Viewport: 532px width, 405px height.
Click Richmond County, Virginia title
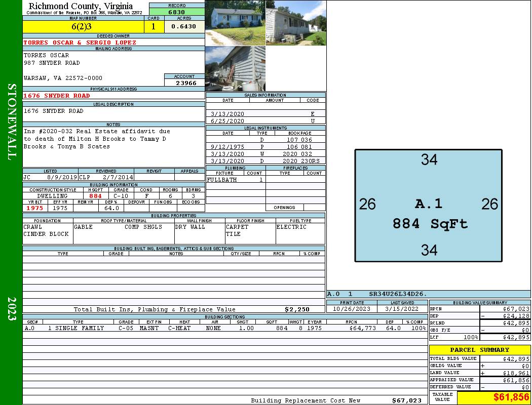click(x=81, y=6)
